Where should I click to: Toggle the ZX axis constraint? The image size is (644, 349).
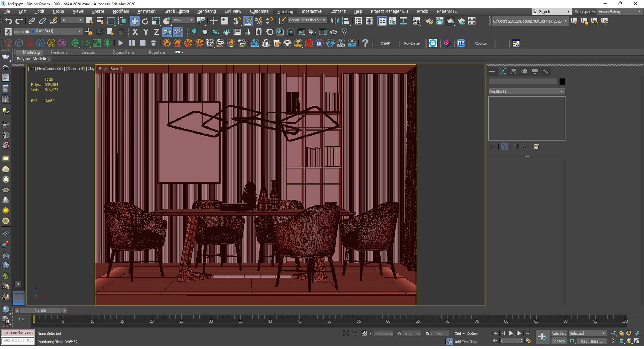pyautogui.click(x=168, y=32)
